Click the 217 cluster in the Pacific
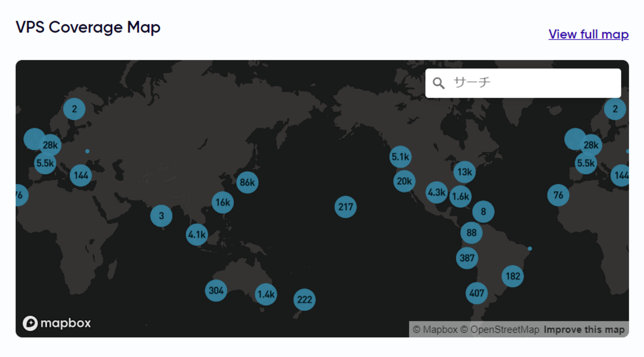Screen dimensions: 644x357 point(346,207)
